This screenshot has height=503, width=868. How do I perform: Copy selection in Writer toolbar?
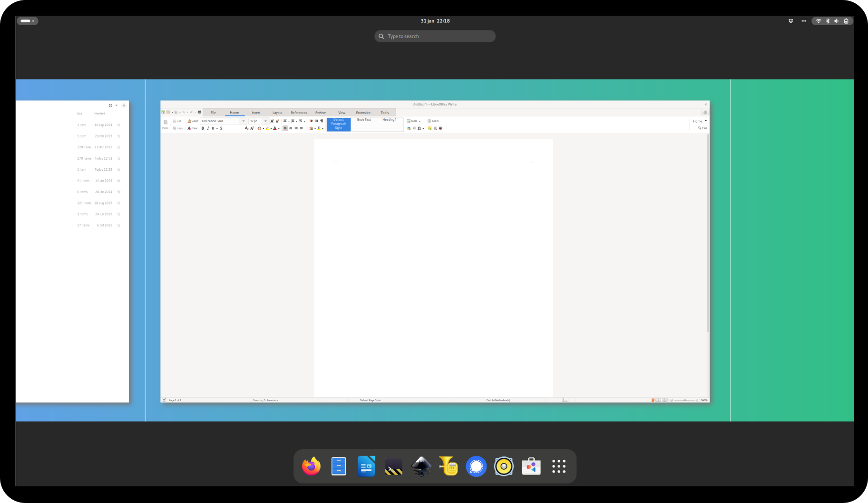177,128
